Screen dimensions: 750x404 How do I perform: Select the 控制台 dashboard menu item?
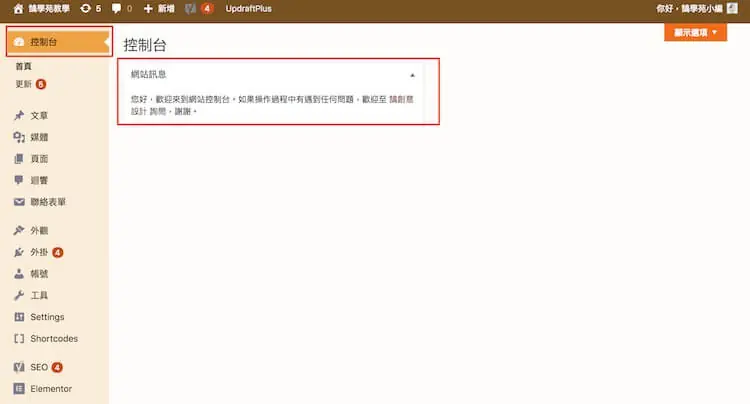(x=59, y=42)
